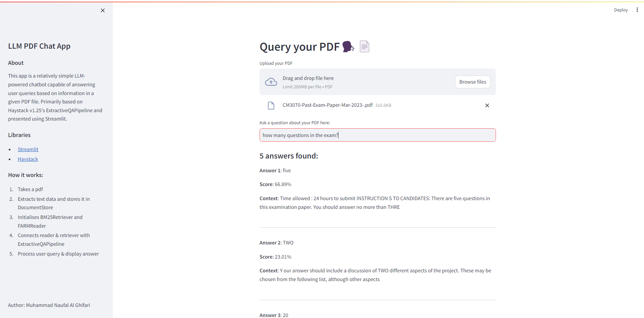Click the speaking-head emoji in the title
The image size is (644, 318).
pos(348,47)
